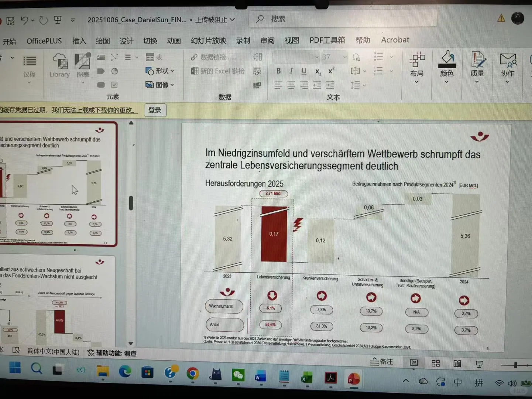Toggle subscript formatting
Viewport: 532px width, 399px height.
tap(318, 71)
